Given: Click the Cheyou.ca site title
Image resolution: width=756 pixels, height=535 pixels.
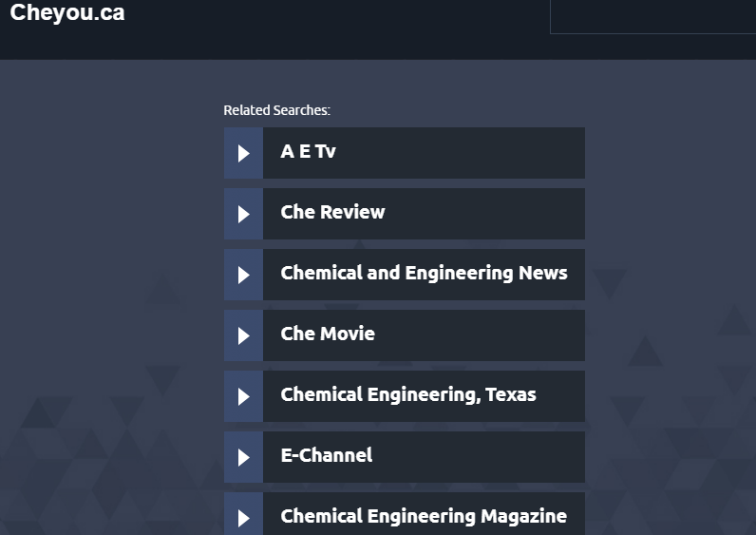Looking at the screenshot, I should tap(66, 13).
